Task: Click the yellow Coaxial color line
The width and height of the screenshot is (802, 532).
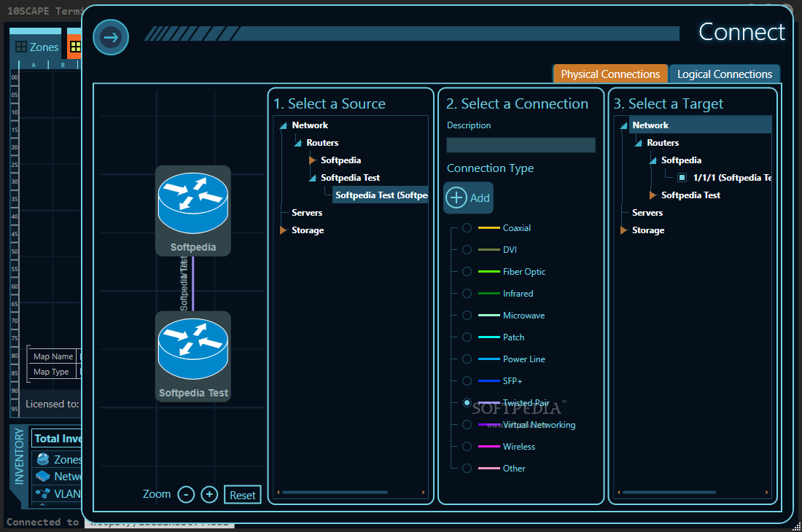Action: pos(489,228)
